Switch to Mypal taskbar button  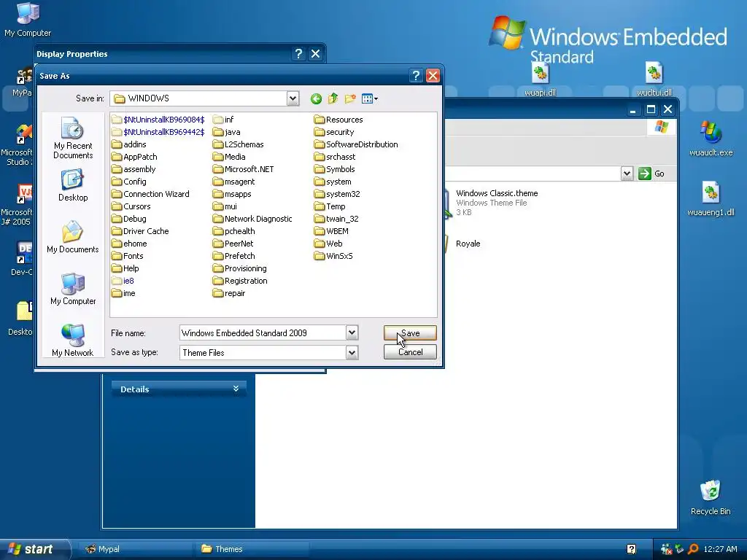click(x=133, y=549)
